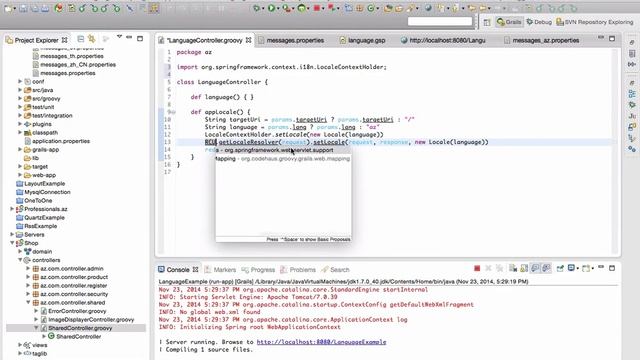
Task: Expand the grails-app folder
Action: pos(20,149)
